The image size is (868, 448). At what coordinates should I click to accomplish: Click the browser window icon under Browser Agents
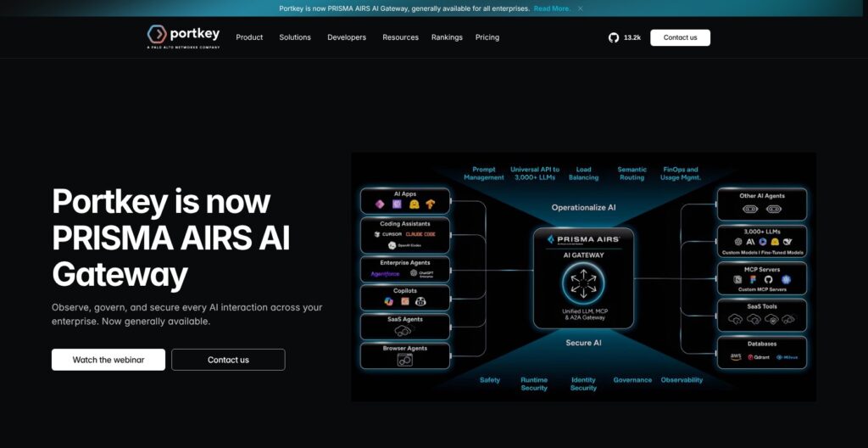point(404,360)
